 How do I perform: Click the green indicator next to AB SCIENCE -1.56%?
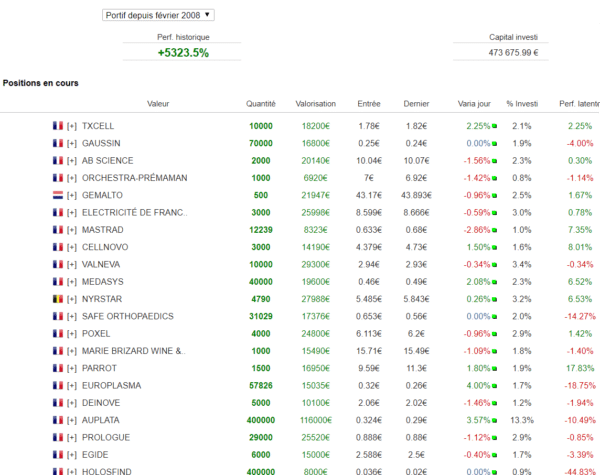coord(494,161)
